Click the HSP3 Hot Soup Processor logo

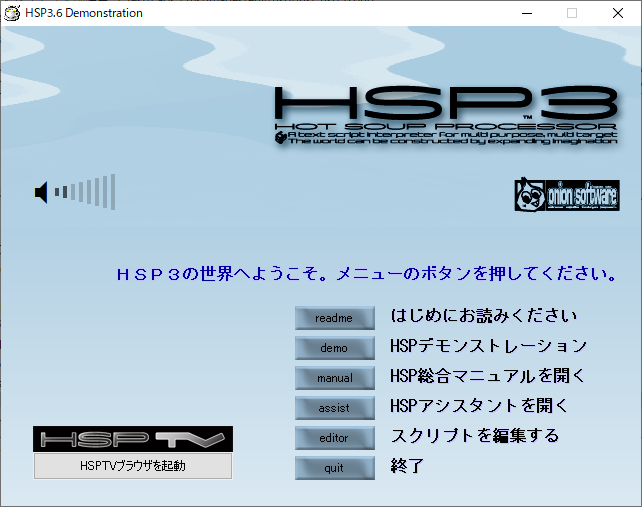(445, 115)
